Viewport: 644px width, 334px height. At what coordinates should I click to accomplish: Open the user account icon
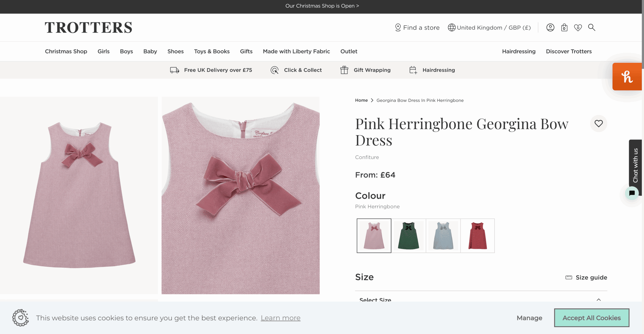tap(550, 27)
